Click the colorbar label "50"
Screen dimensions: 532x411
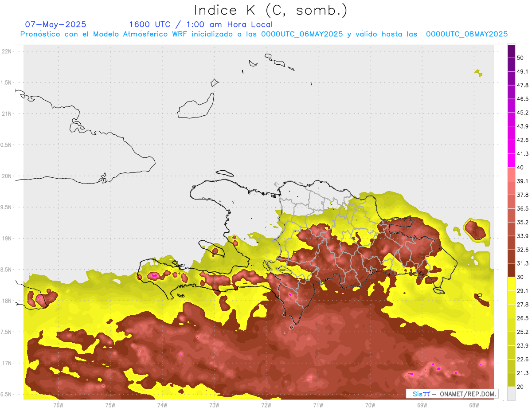520,58
